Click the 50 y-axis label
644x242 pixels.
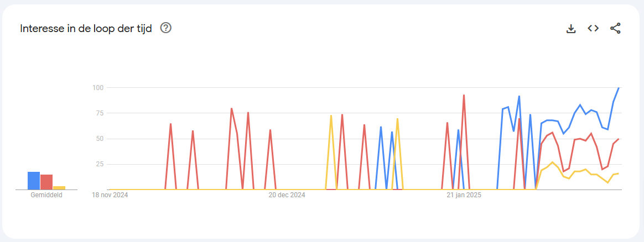click(x=99, y=139)
